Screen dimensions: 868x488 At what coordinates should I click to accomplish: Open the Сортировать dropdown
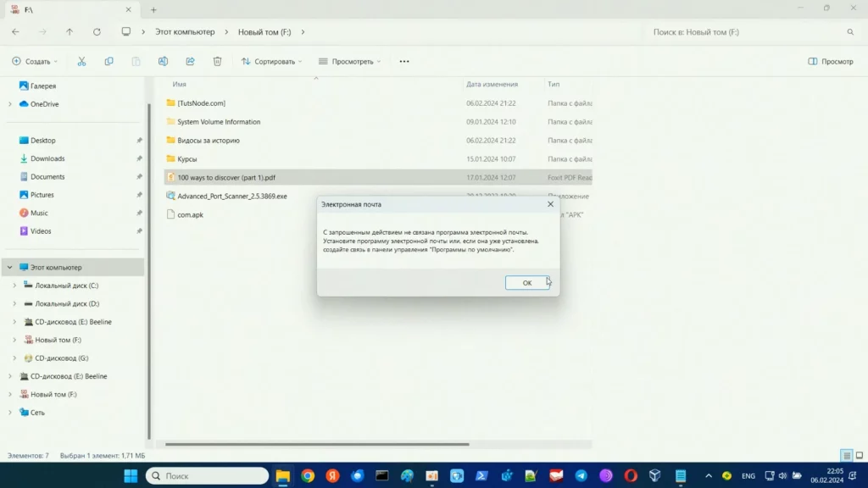coord(271,61)
